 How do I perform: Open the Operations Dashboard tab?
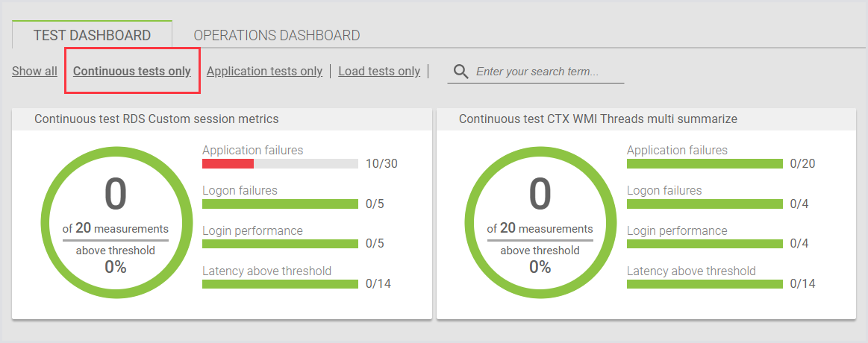coord(277,35)
